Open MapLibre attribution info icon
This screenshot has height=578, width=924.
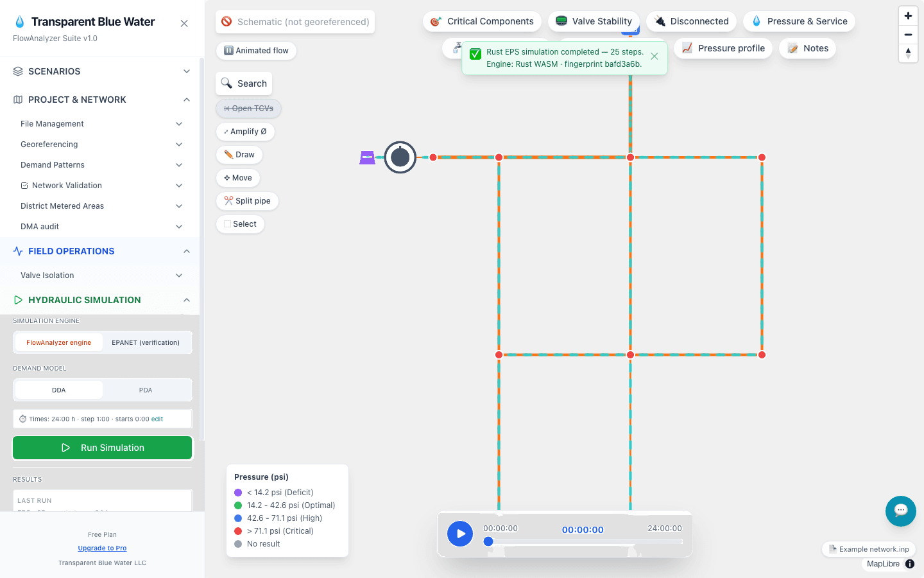910,564
